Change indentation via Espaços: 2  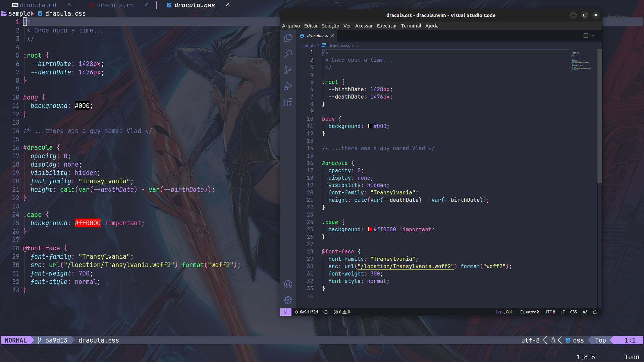(529, 312)
